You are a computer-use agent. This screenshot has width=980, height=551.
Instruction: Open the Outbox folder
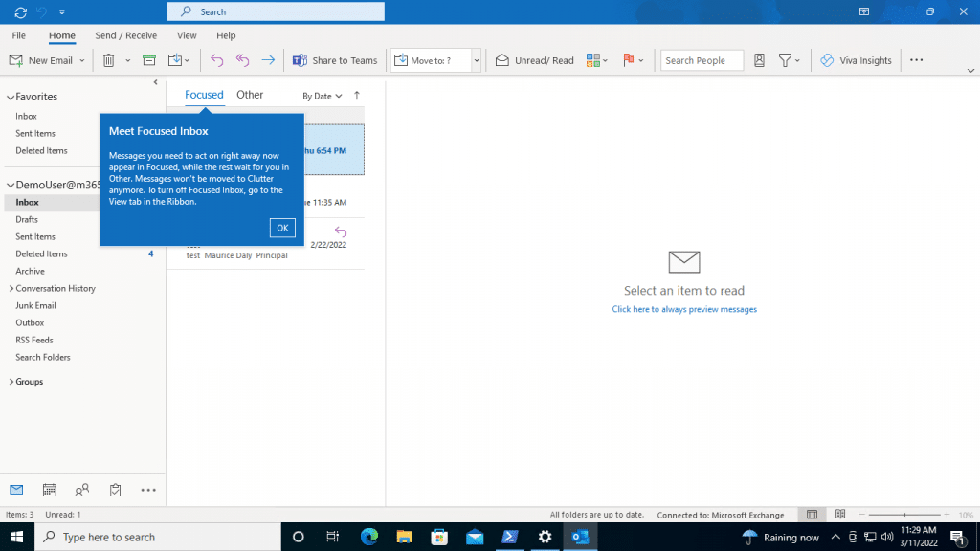coord(30,323)
